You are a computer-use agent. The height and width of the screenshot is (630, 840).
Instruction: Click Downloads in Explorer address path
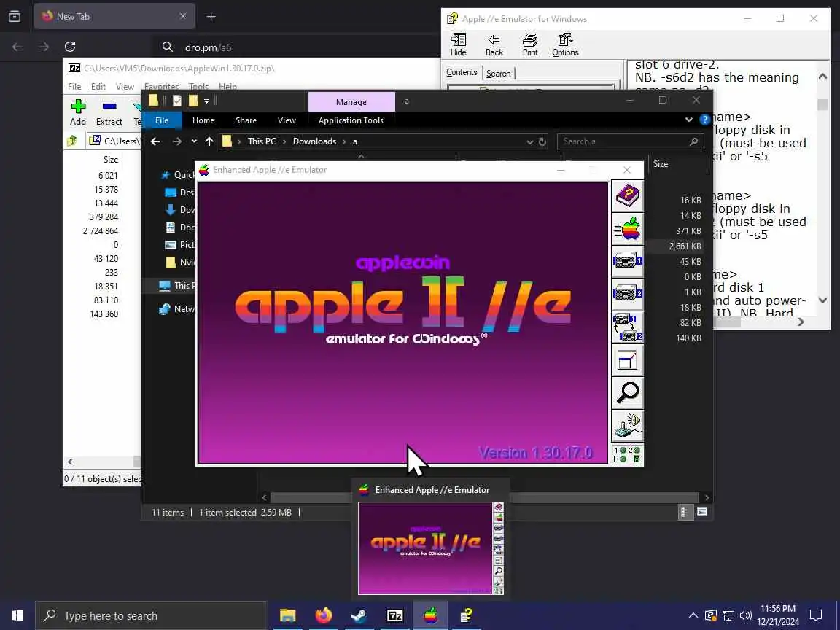314,141
